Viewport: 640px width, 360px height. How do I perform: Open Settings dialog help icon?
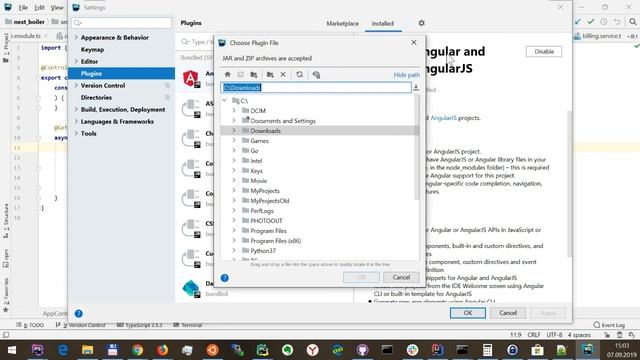(x=78, y=313)
